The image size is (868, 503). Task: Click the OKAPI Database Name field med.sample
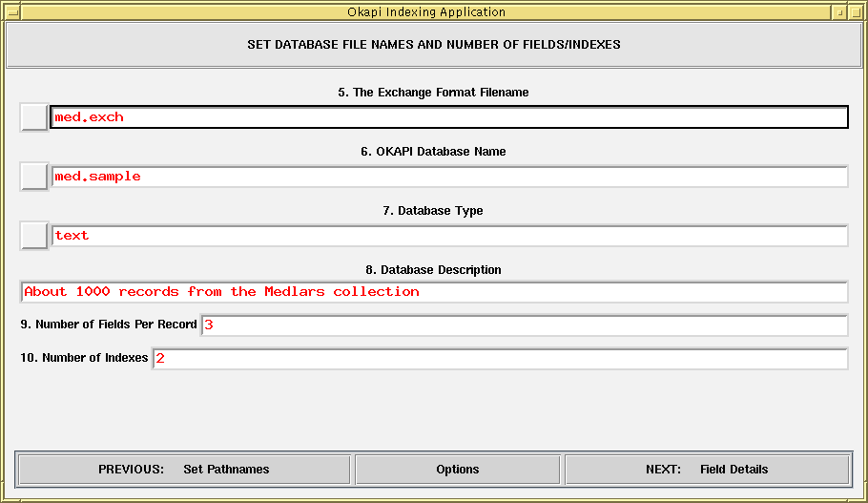449,177
